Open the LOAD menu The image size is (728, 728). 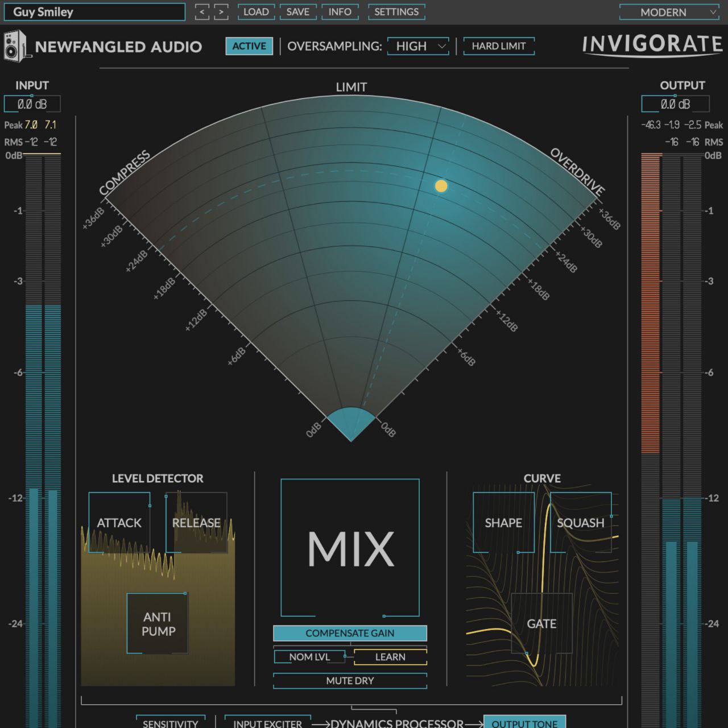coord(256,12)
